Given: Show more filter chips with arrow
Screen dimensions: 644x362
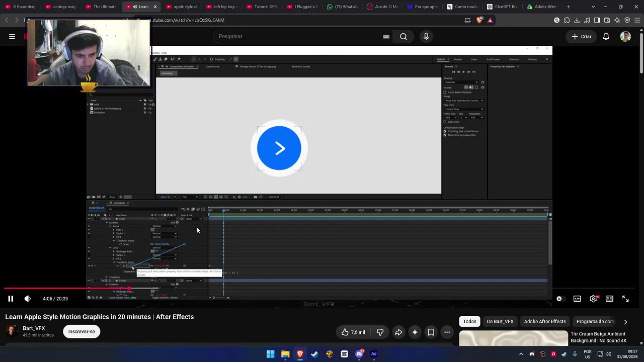Looking at the screenshot, I should tap(625, 322).
